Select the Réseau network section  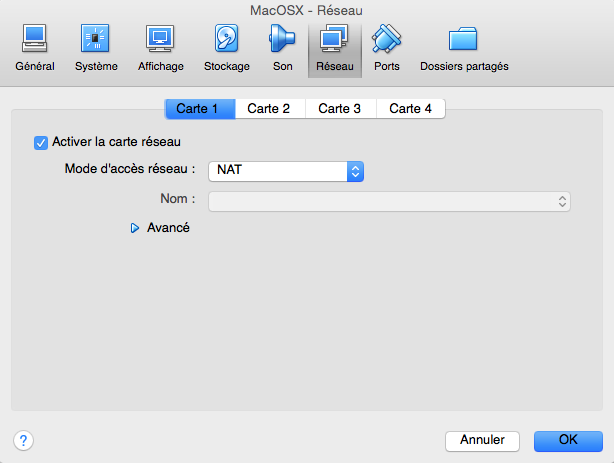tap(335, 49)
